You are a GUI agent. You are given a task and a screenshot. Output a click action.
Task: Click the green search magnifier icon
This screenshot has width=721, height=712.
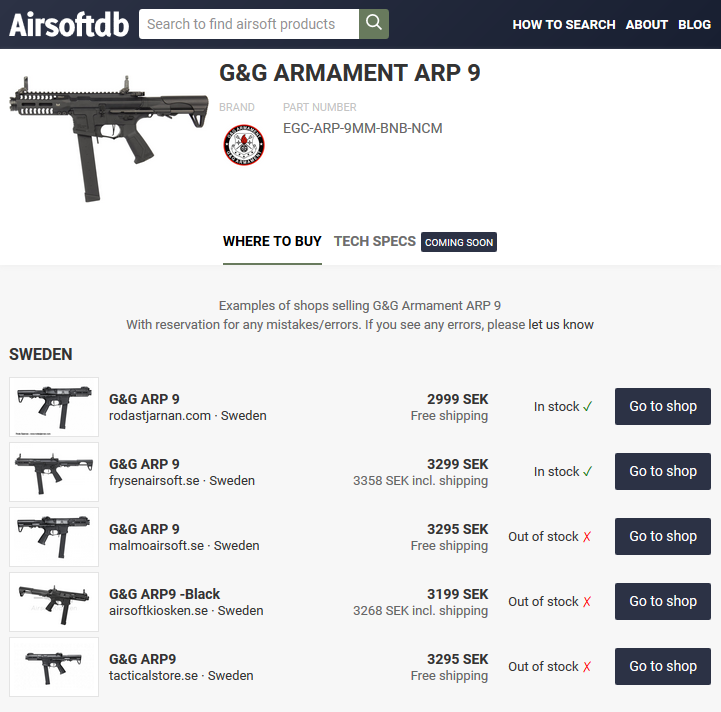tap(373, 24)
